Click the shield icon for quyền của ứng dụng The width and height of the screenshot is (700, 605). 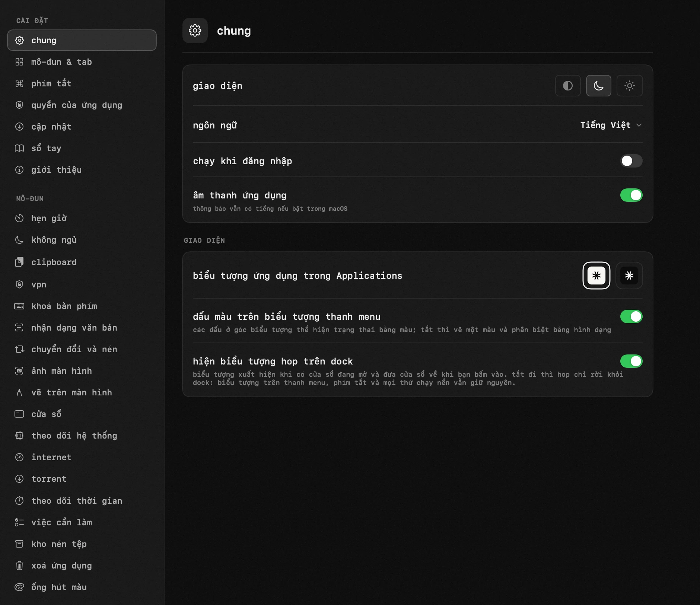click(19, 105)
